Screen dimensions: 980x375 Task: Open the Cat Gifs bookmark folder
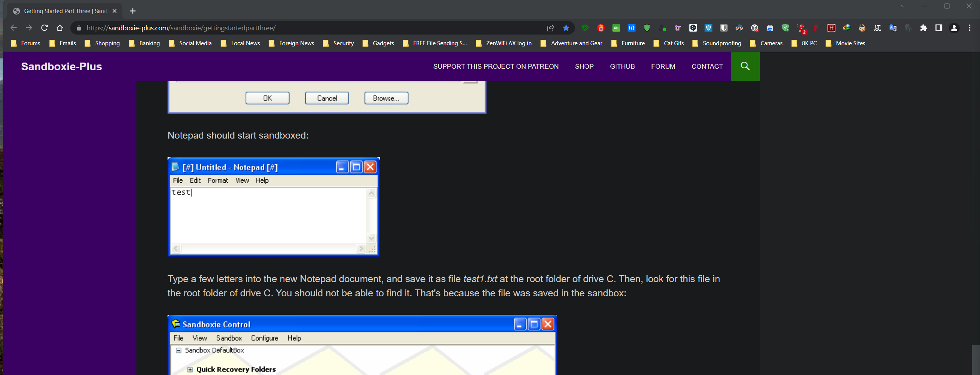[669, 43]
